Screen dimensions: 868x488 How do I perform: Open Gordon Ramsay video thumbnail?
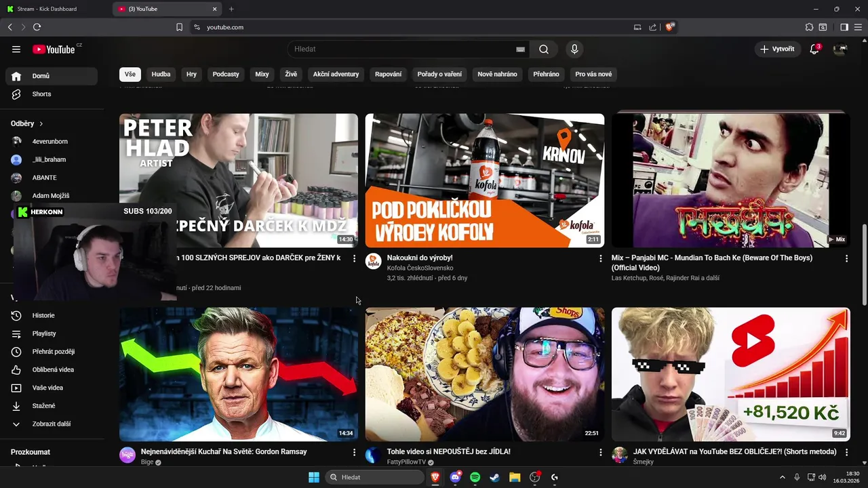coord(239,375)
